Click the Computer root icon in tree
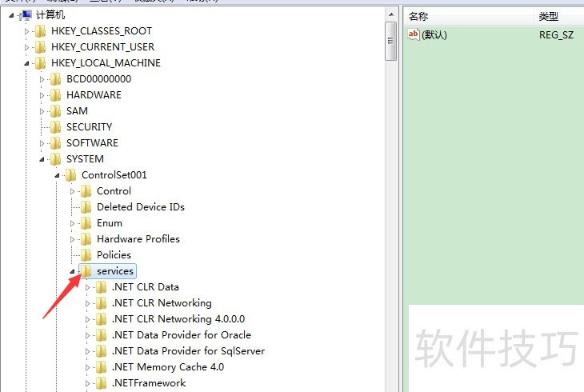Viewport: 584px width, 392px height. tap(26, 15)
